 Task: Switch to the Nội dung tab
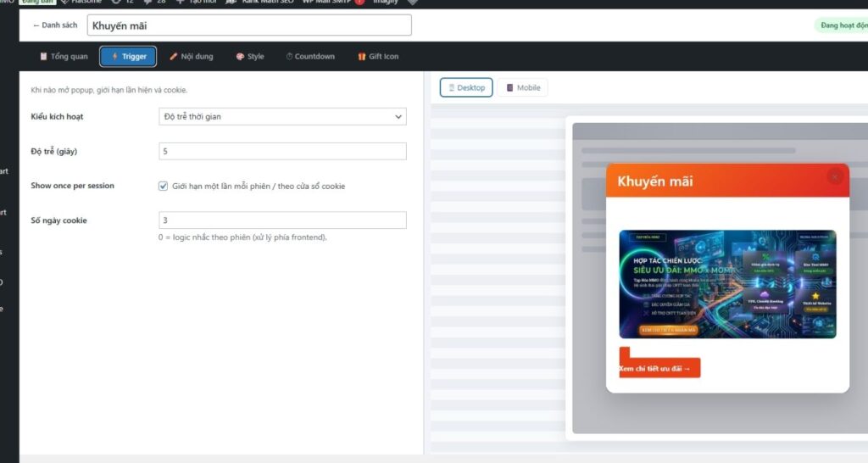[x=191, y=57]
